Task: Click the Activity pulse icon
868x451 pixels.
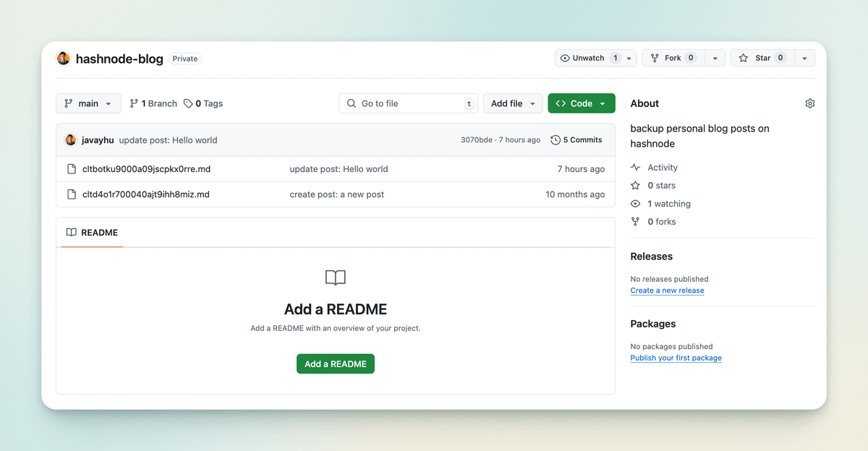Action: [636, 168]
